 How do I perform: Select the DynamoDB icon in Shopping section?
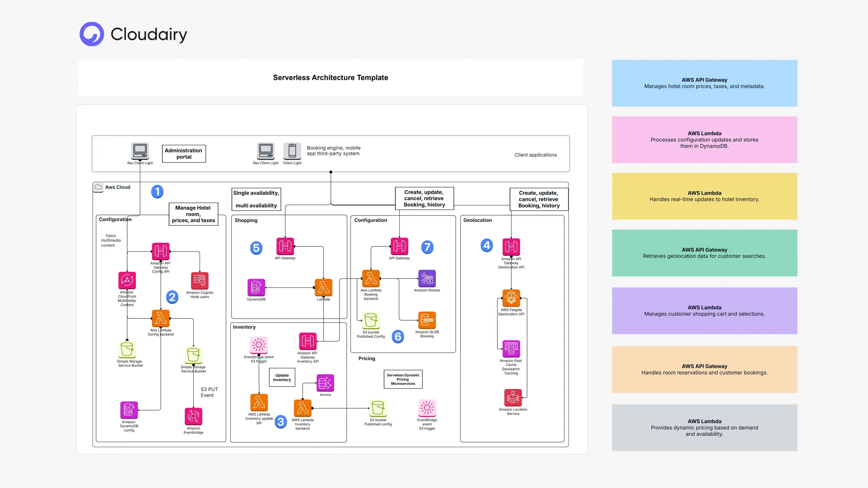click(256, 287)
